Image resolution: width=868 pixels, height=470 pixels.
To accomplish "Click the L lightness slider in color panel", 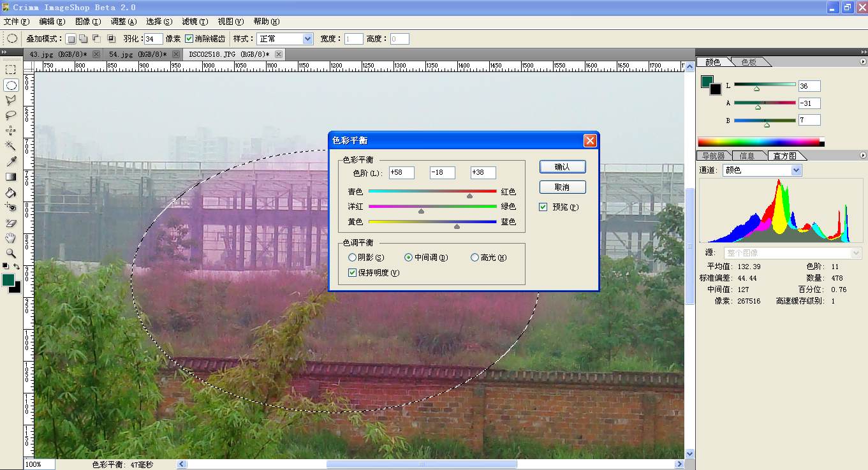I will tap(765, 85).
